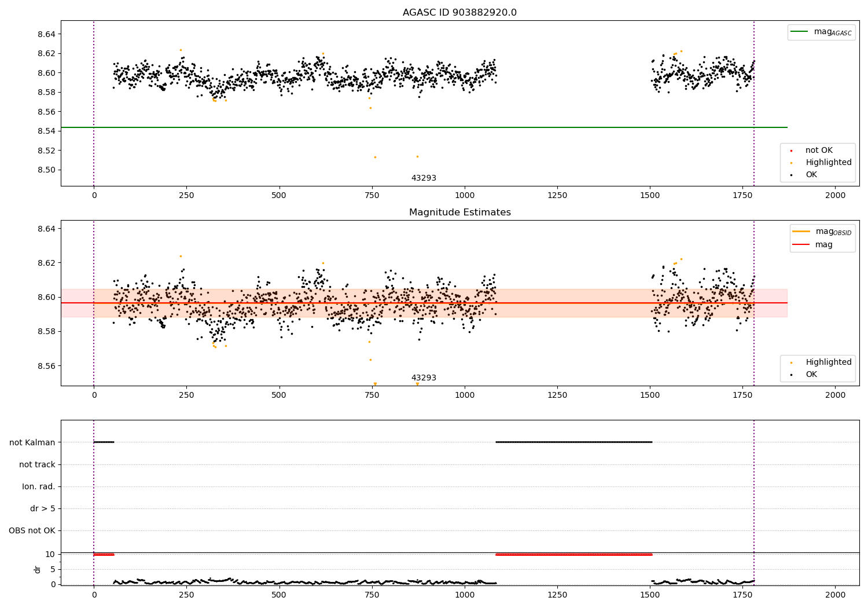Click the '8.64' y-tick in Magnitude Estimates plot
The width and height of the screenshot is (868, 608).
46,229
